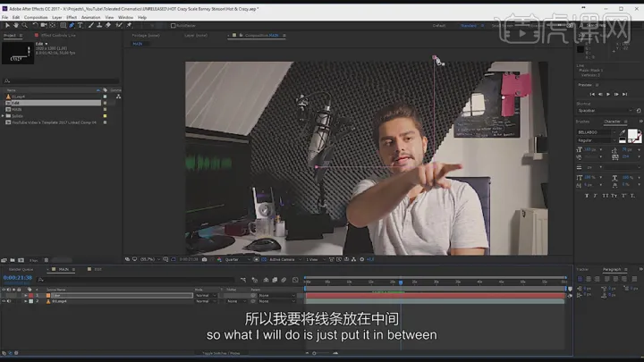The width and height of the screenshot is (644, 362).
Task: Open the 1 View layout dropdown
Action: coord(315,259)
